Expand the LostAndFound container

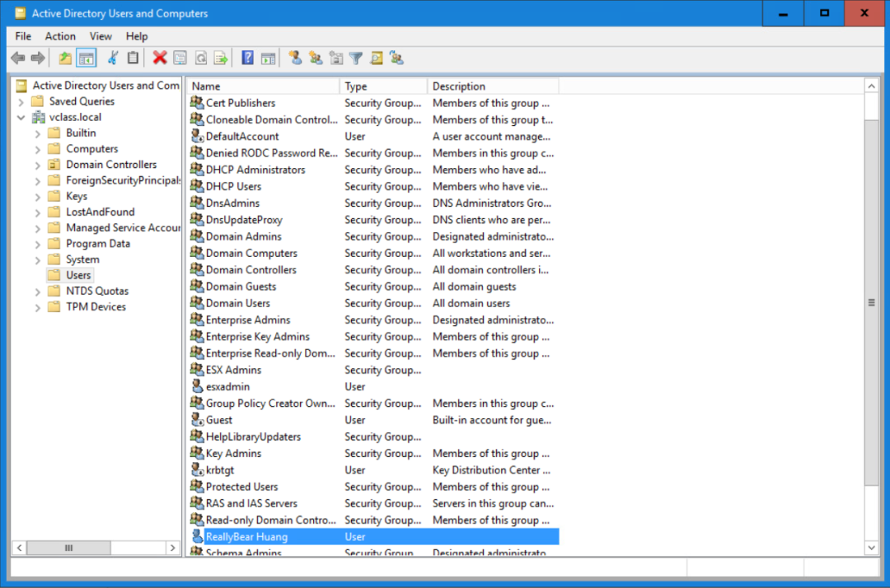(37, 212)
